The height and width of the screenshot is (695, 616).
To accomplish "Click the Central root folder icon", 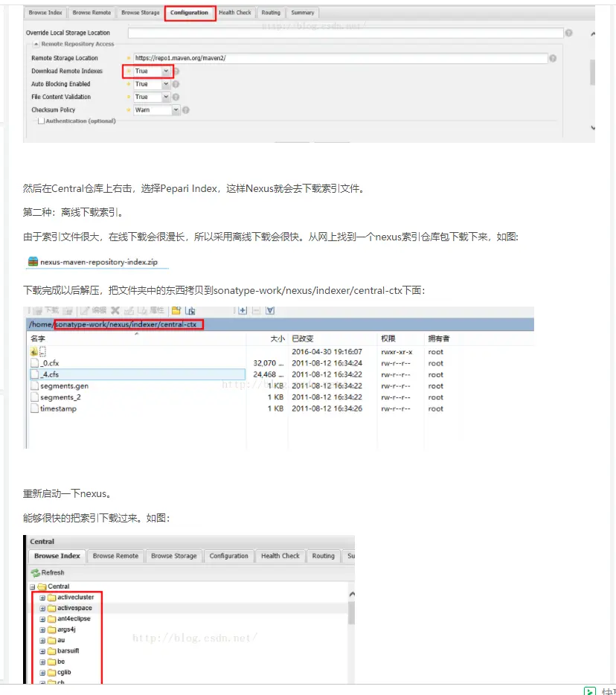I will coord(42,586).
